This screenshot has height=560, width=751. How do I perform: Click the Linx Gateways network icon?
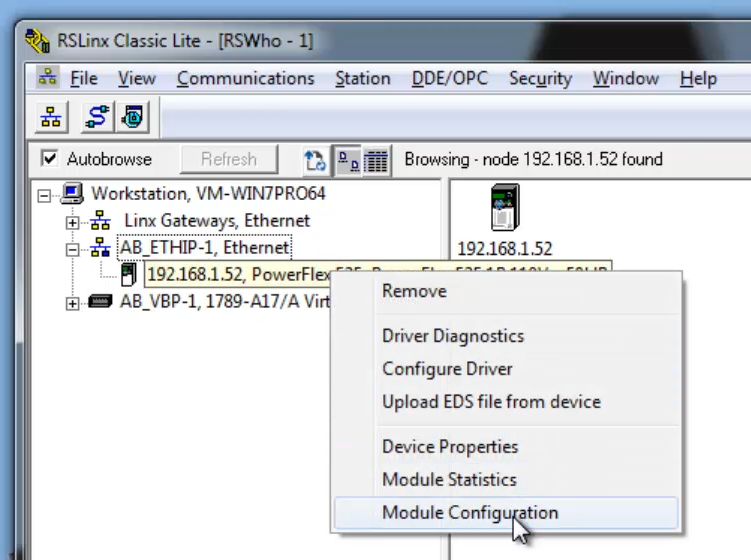click(101, 221)
